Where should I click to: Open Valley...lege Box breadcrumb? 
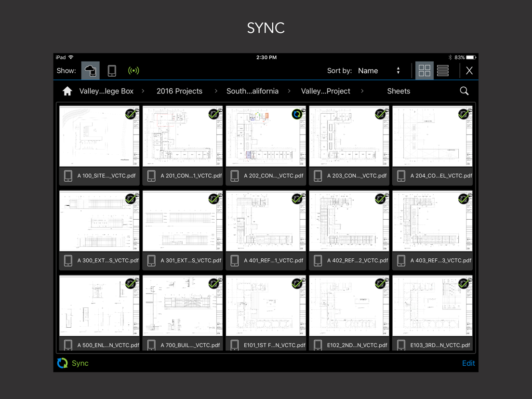(x=106, y=91)
